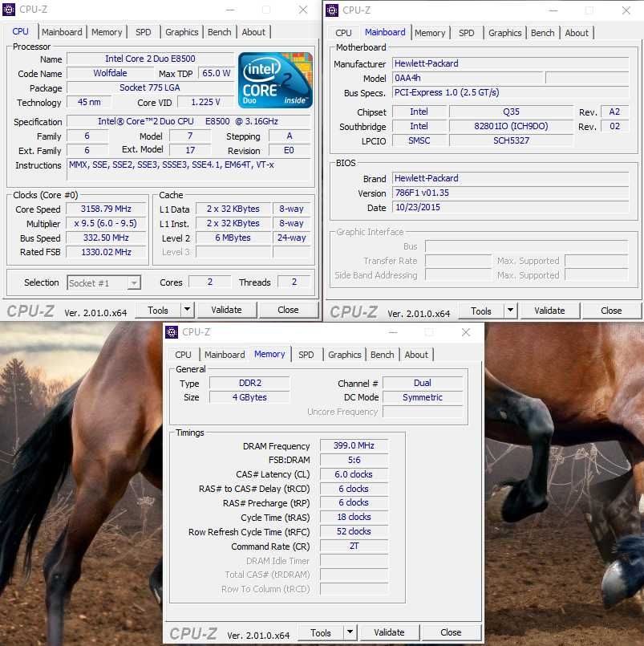Click the 1.225 V Core VID value
This screenshot has height=646, width=644.
[x=205, y=102]
